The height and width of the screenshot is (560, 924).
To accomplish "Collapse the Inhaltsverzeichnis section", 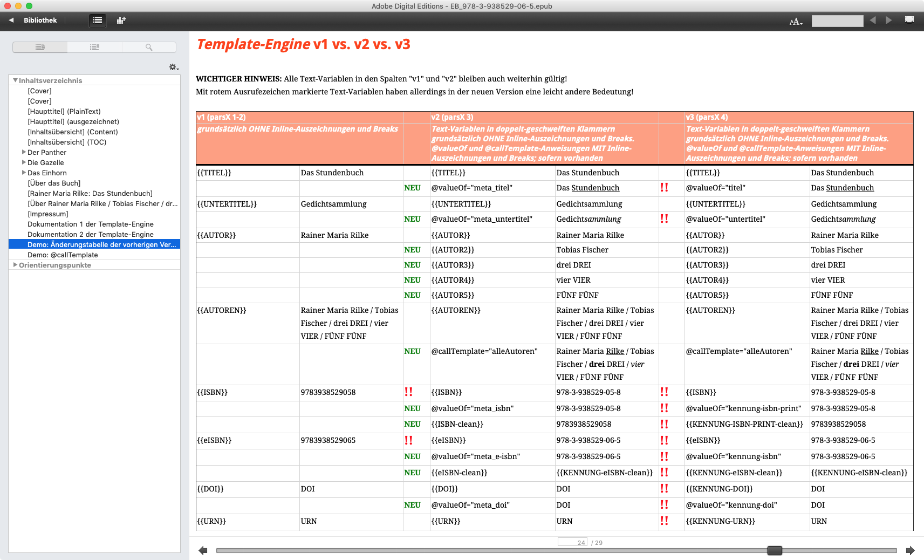I will point(15,80).
